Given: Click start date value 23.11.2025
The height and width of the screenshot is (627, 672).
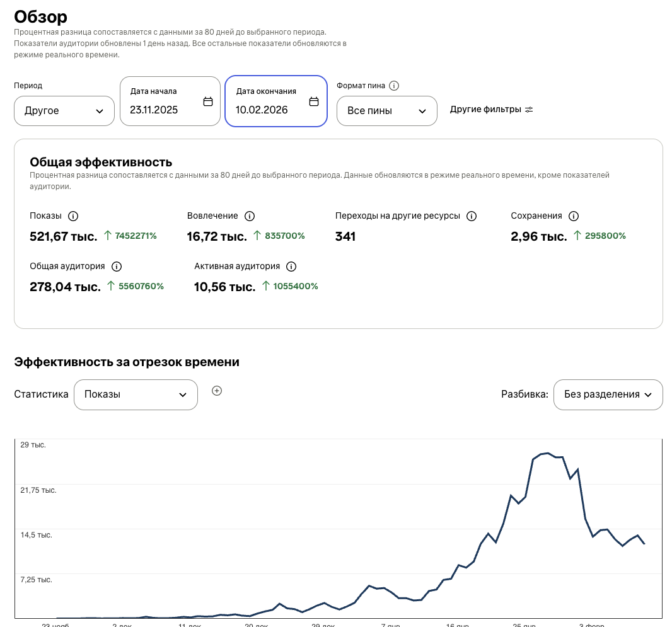Looking at the screenshot, I should click(154, 110).
